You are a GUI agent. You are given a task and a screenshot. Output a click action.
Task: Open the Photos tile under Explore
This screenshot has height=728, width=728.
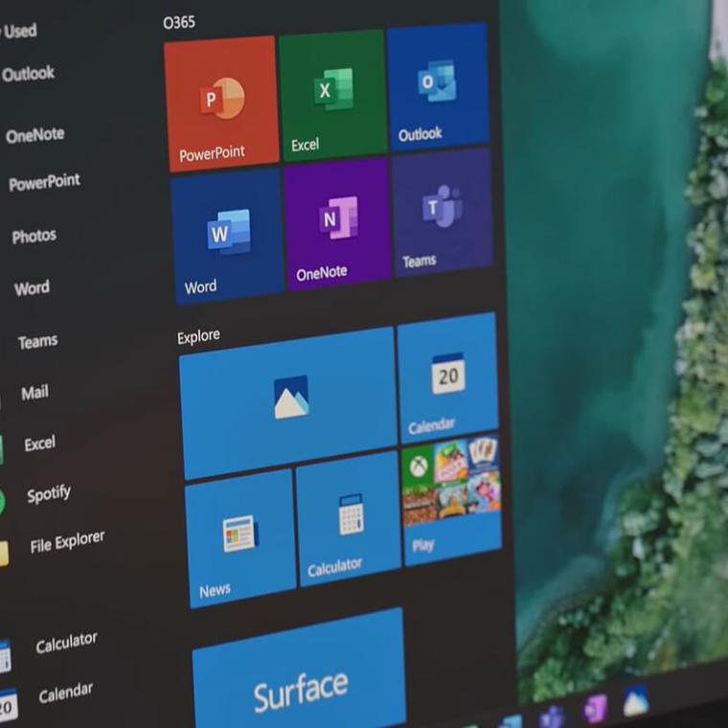tap(288, 401)
